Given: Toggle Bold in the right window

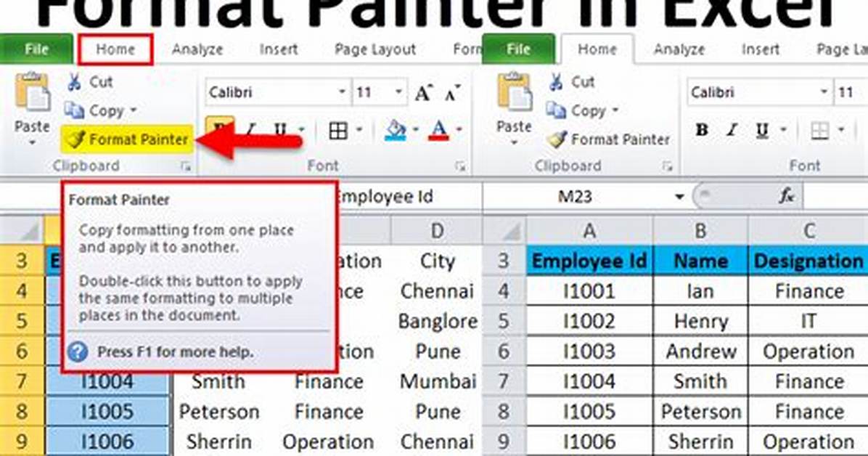Looking at the screenshot, I should (702, 130).
